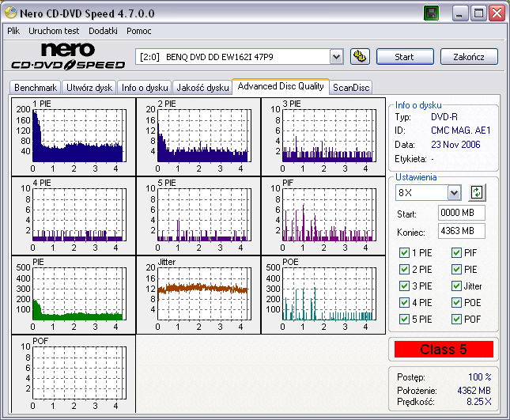Click the 1 PIE graph
510x420 pixels.
tap(74, 137)
